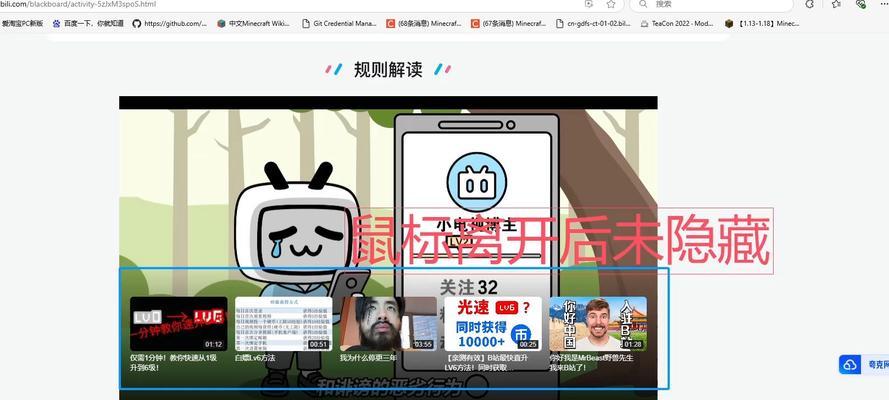Open the cn-gdfs-ct-01-02.bil bookmark

[593, 24]
